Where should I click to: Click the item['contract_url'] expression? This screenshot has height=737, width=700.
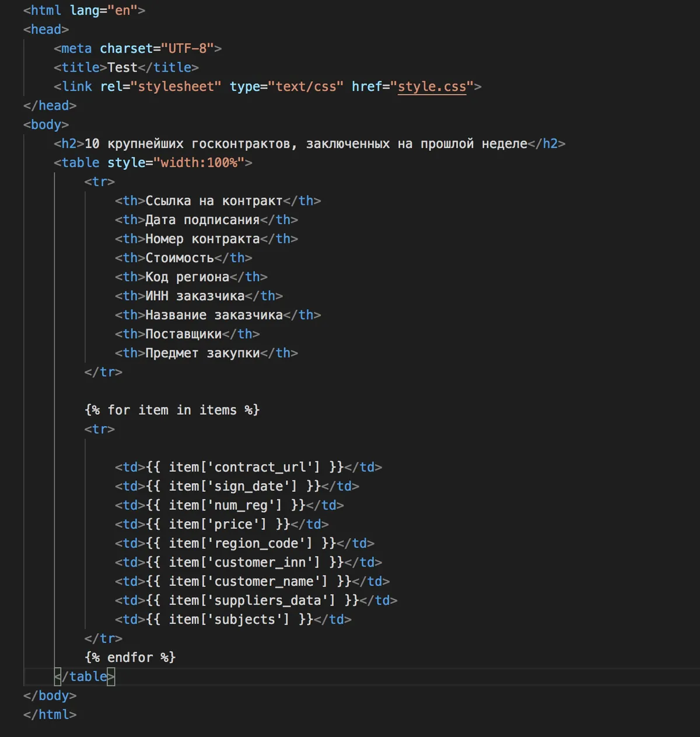[244, 467]
